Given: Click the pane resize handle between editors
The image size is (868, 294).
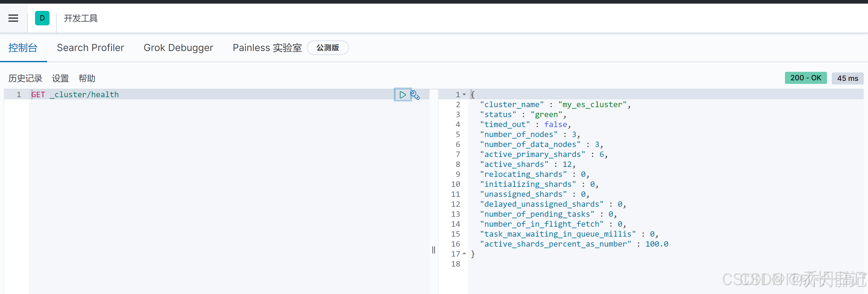Looking at the screenshot, I should coord(434,250).
